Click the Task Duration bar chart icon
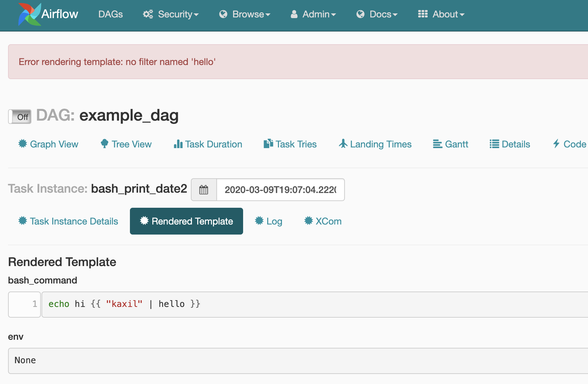588x384 pixels. coord(178,144)
